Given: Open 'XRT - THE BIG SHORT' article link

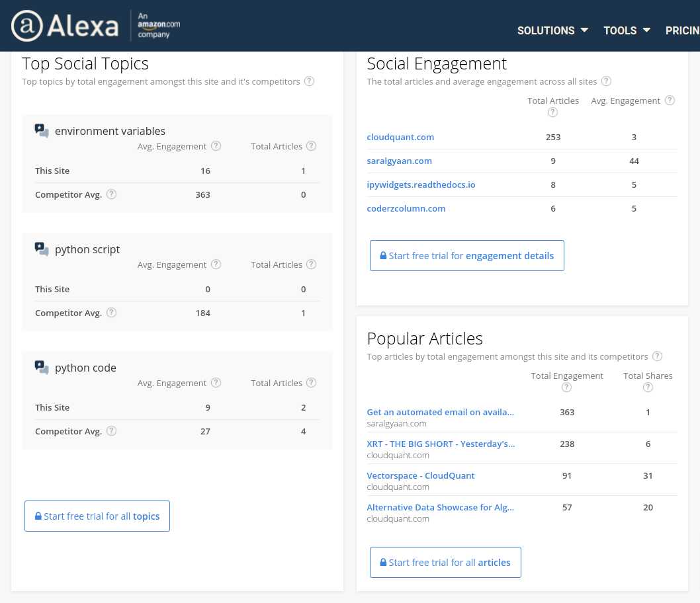Looking at the screenshot, I should pyautogui.click(x=441, y=444).
